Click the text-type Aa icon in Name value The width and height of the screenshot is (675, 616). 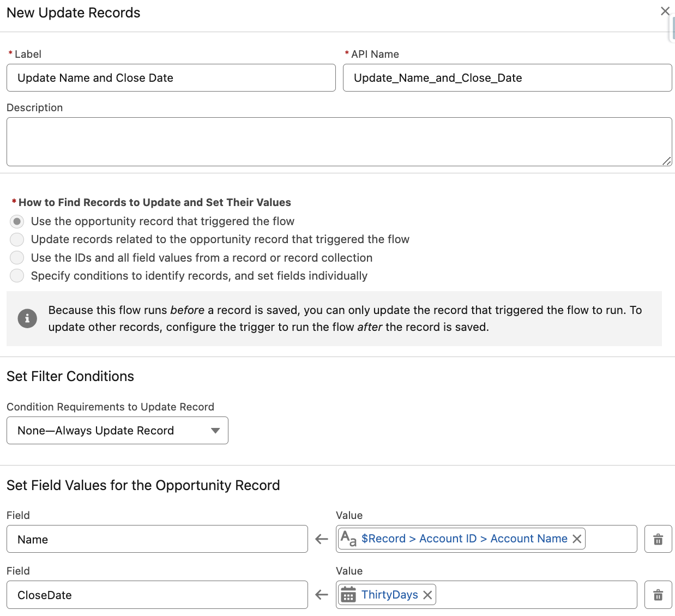tap(347, 538)
